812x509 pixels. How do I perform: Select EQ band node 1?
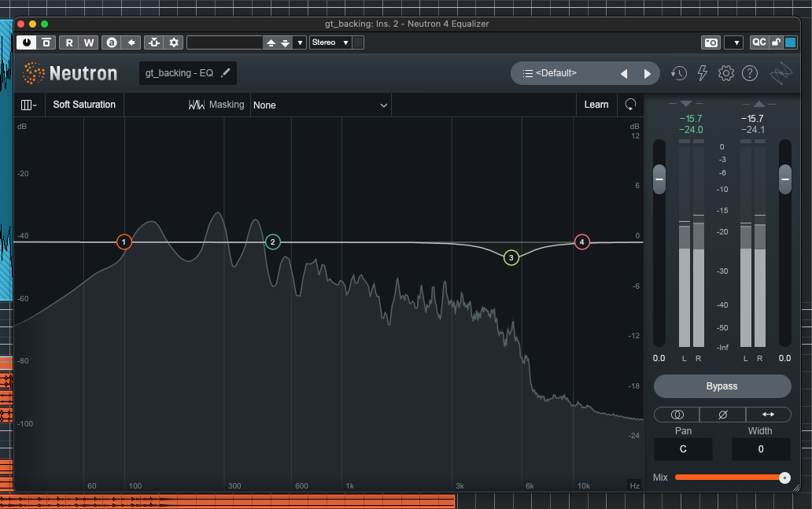tap(124, 242)
